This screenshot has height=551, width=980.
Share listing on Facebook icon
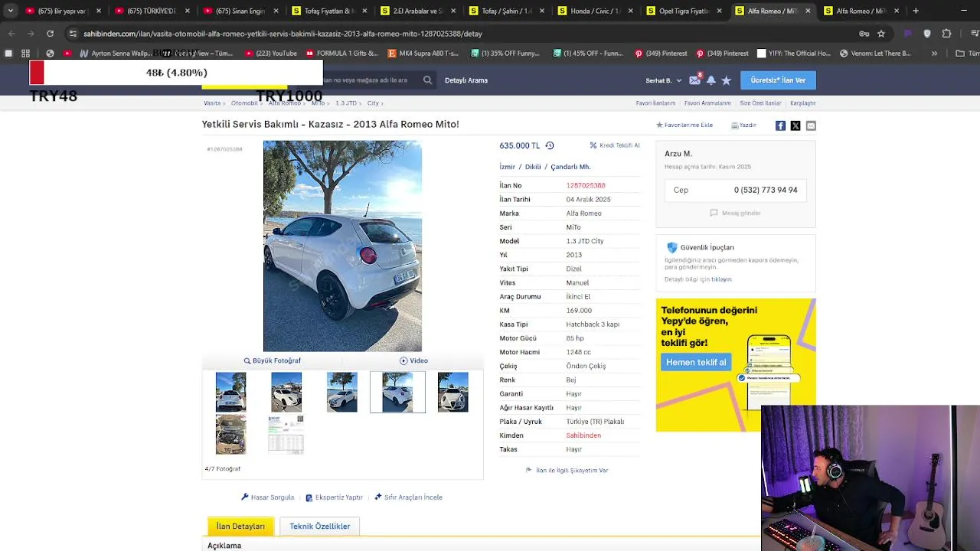point(780,126)
